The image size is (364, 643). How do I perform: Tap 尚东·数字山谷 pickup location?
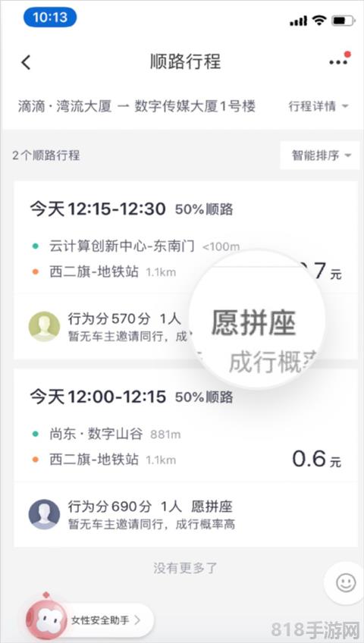point(96,434)
